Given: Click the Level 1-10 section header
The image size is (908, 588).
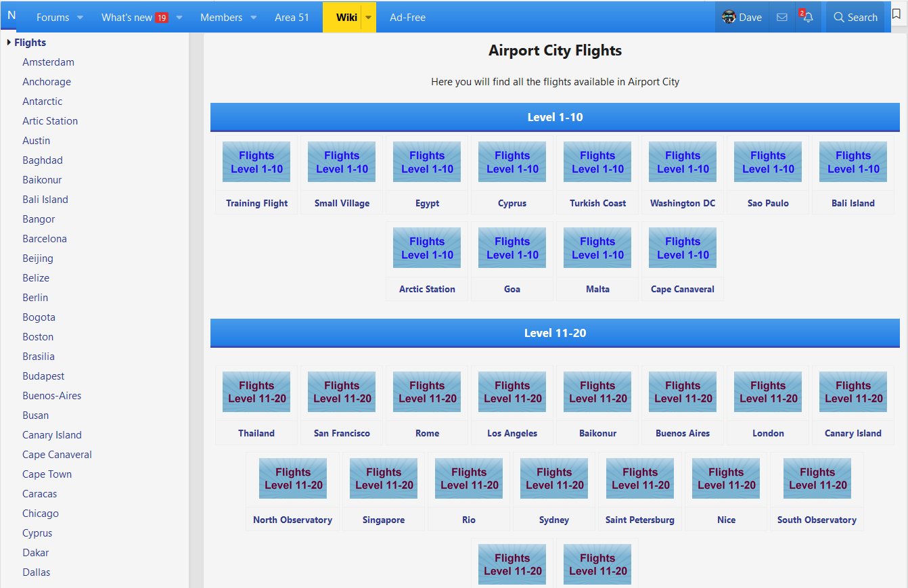Looking at the screenshot, I should coord(555,117).
